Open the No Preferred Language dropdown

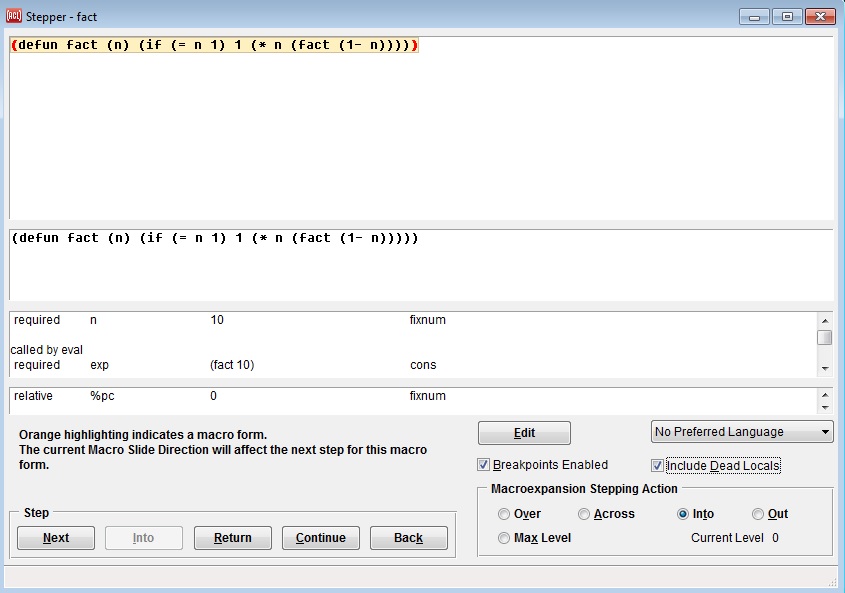pyautogui.click(x=742, y=432)
